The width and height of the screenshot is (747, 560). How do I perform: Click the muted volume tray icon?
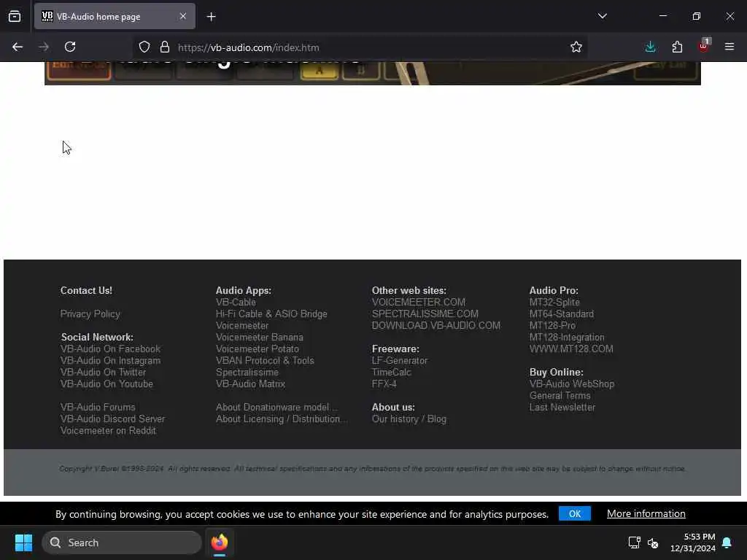click(653, 542)
